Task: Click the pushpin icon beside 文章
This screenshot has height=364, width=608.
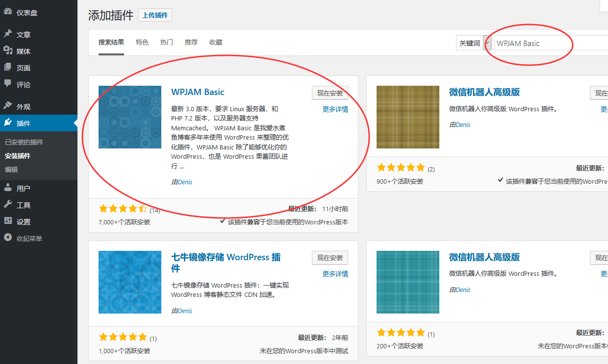Action: coord(8,34)
